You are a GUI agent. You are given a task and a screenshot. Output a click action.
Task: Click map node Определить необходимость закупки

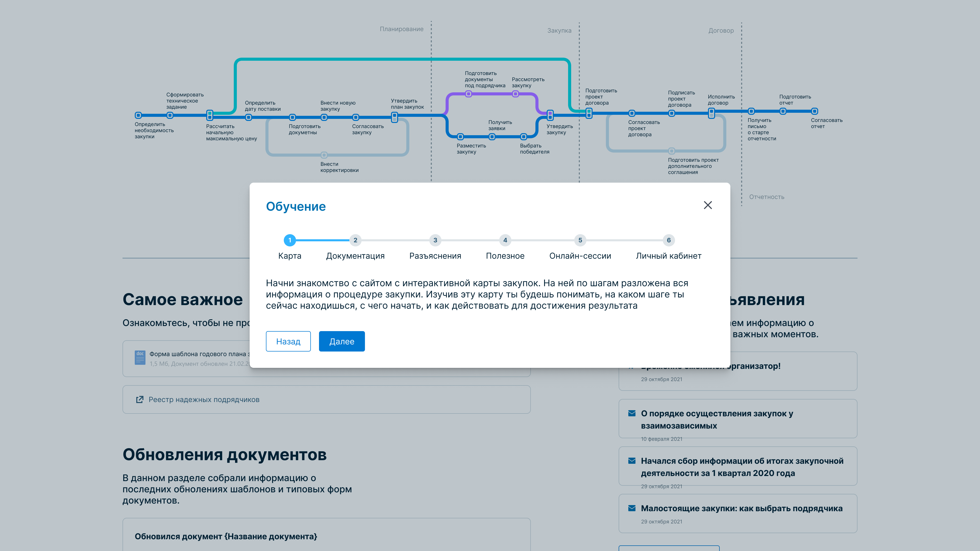click(139, 115)
